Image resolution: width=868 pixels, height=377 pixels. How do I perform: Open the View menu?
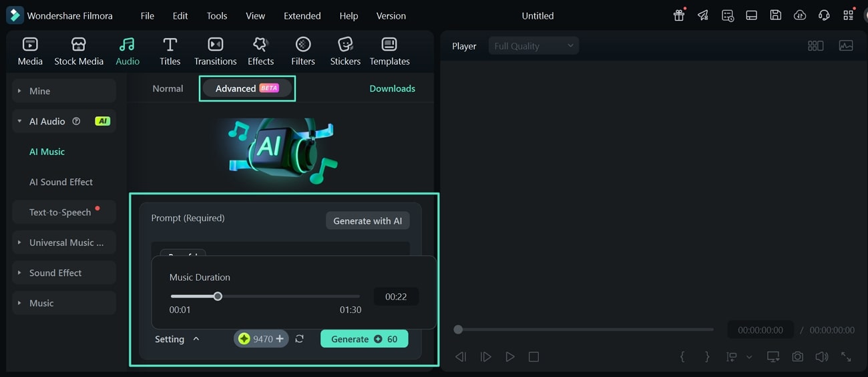tap(255, 15)
